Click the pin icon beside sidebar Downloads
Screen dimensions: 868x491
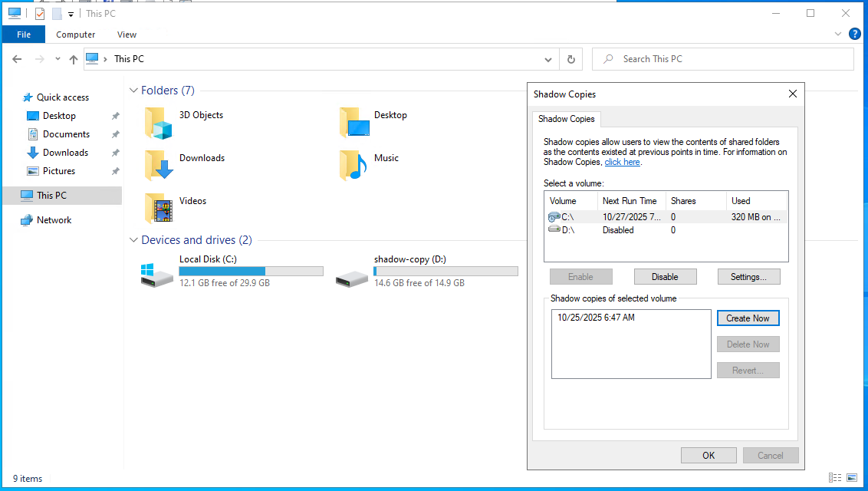click(x=115, y=153)
